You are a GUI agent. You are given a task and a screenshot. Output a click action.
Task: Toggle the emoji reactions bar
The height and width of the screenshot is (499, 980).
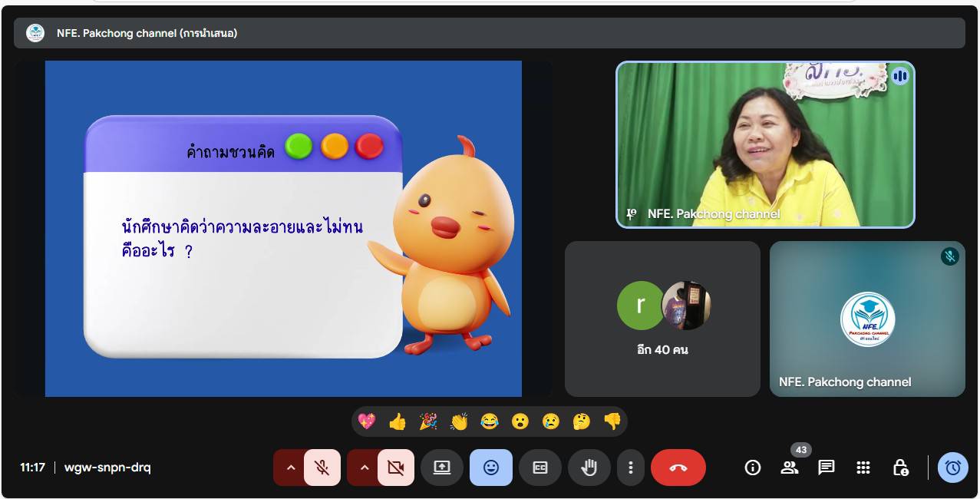(x=491, y=468)
